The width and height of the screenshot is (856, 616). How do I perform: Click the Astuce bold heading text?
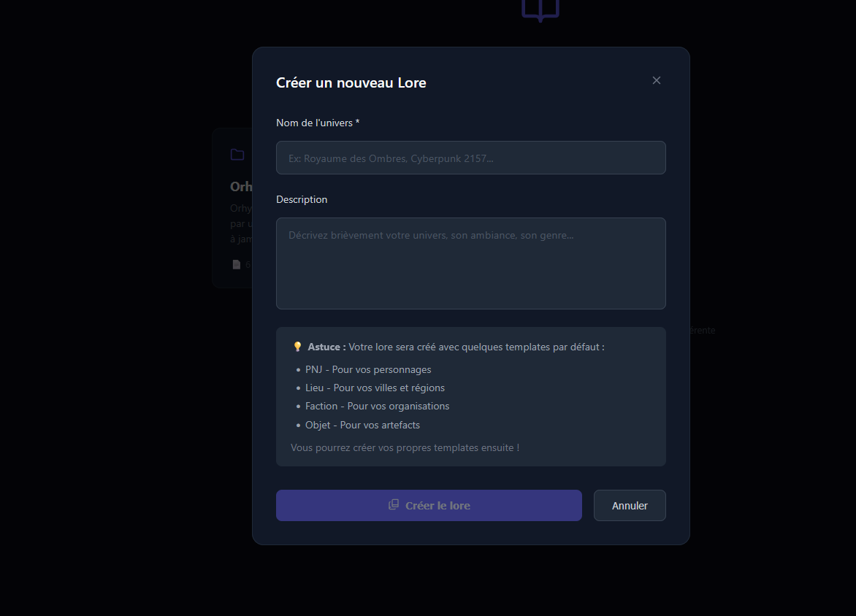pyautogui.click(x=326, y=347)
